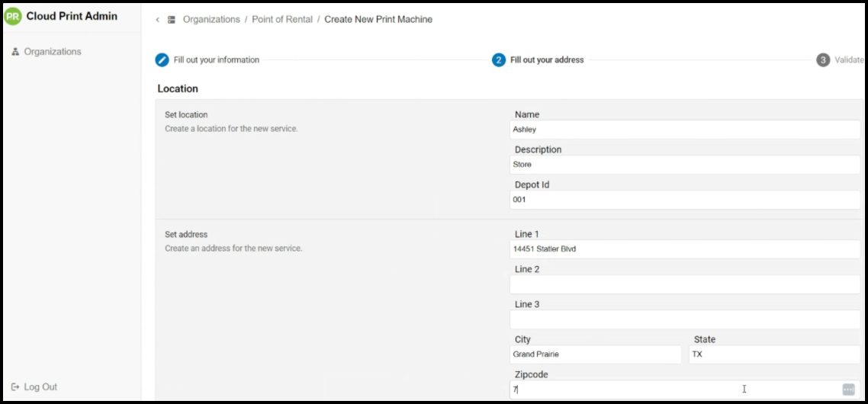868x404 pixels.
Task: Click the step 3 Validate circle icon
Action: [823, 60]
